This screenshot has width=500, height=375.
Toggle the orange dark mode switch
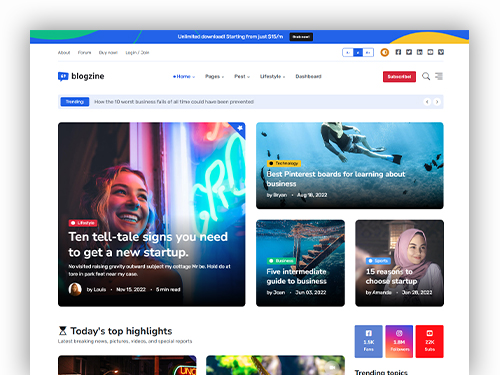click(385, 52)
